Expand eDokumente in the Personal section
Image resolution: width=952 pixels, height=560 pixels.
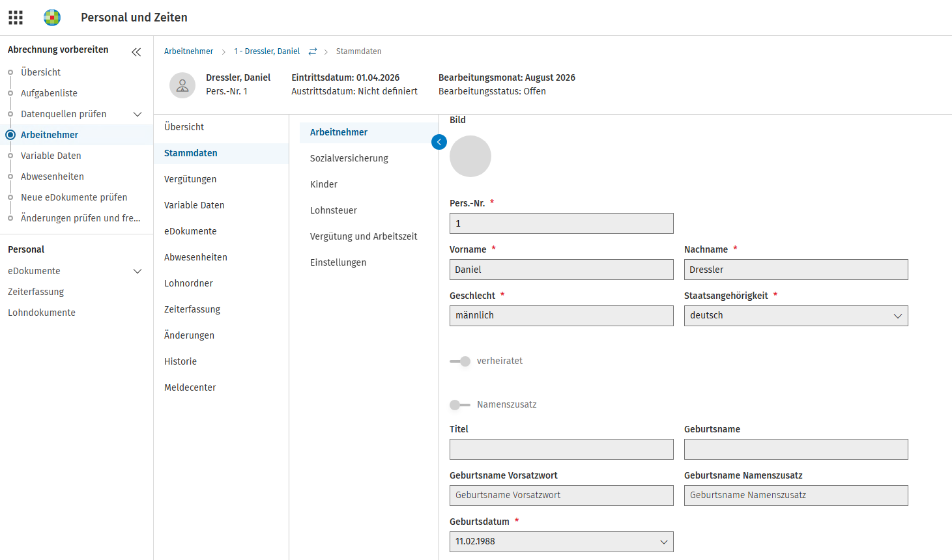[137, 271]
